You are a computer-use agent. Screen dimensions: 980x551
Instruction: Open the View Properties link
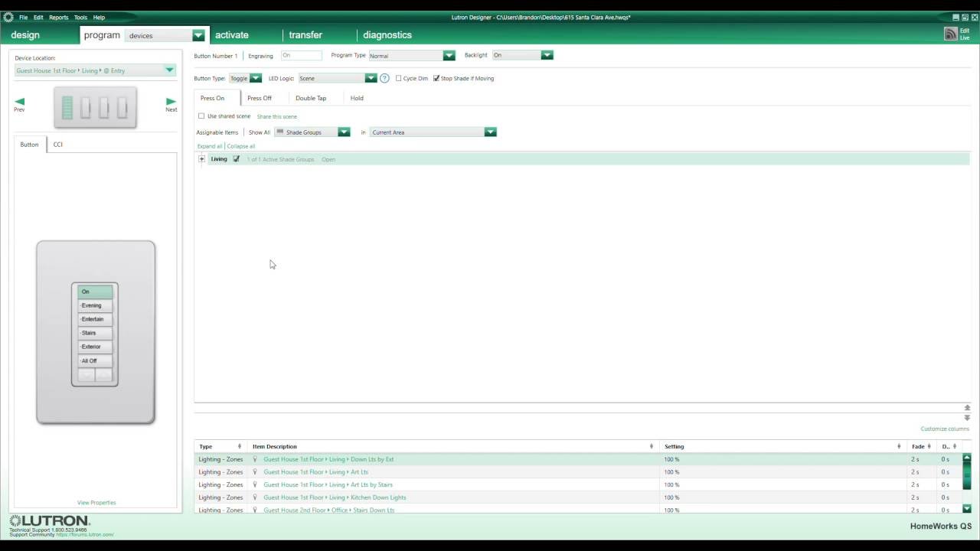pyautogui.click(x=96, y=503)
